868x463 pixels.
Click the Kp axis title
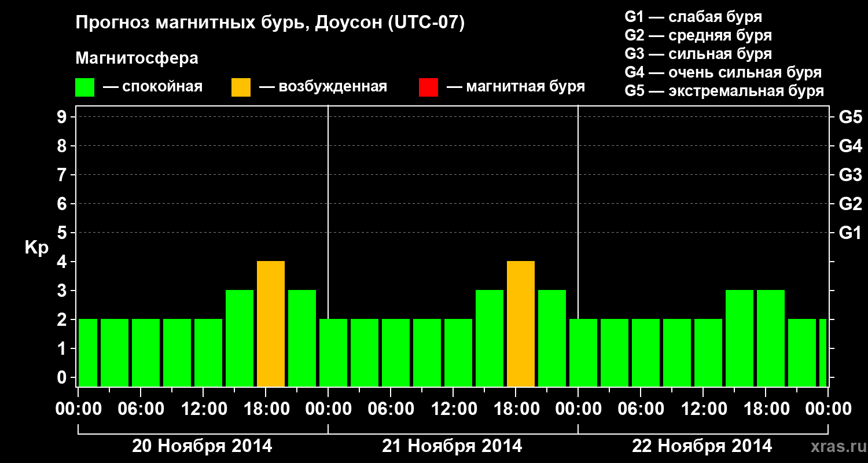click(x=36, y=248)
